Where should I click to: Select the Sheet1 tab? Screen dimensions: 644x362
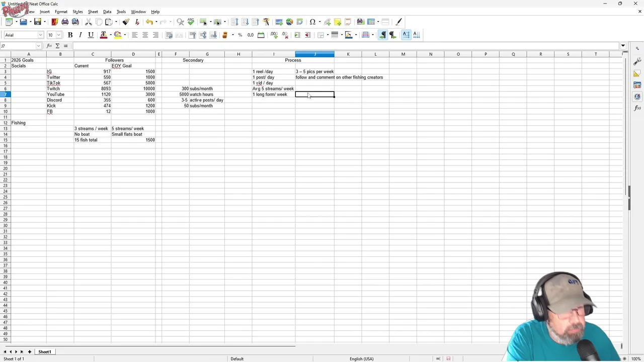[x=45, y=352]
